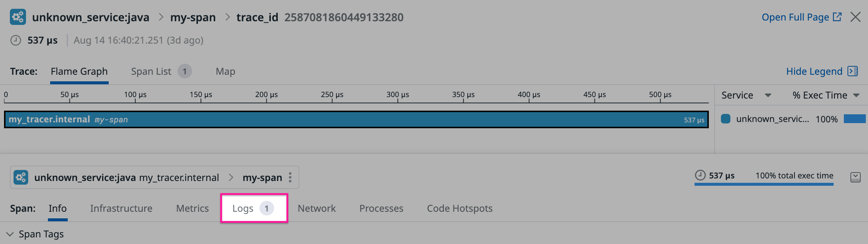Click the external-link icon beside Open Full Page
The image size is (868, 244).
tap(838, 16)
